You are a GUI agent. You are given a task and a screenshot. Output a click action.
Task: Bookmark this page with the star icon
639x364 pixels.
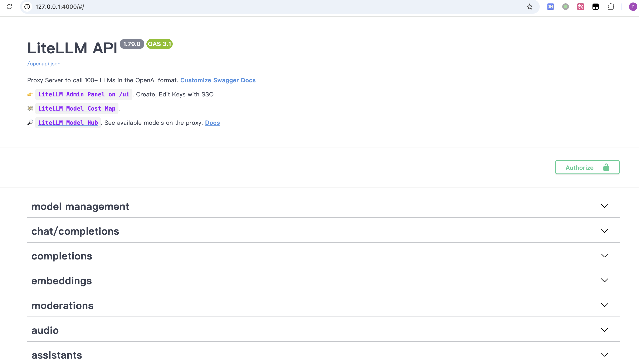pyautogui.click(x=530, y=7)
